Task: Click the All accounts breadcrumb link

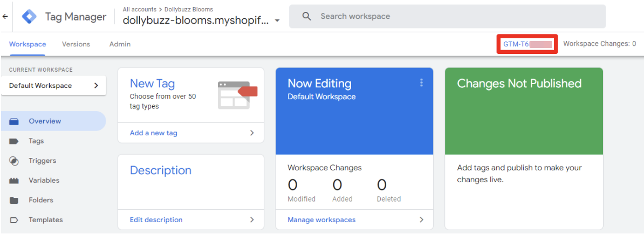Action: click(139, 9)
